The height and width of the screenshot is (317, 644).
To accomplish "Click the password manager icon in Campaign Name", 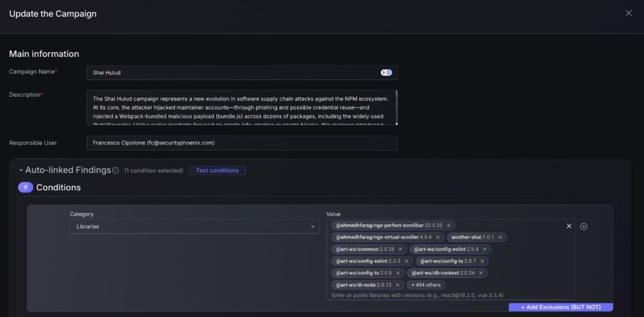I will [x=386, y=73].
